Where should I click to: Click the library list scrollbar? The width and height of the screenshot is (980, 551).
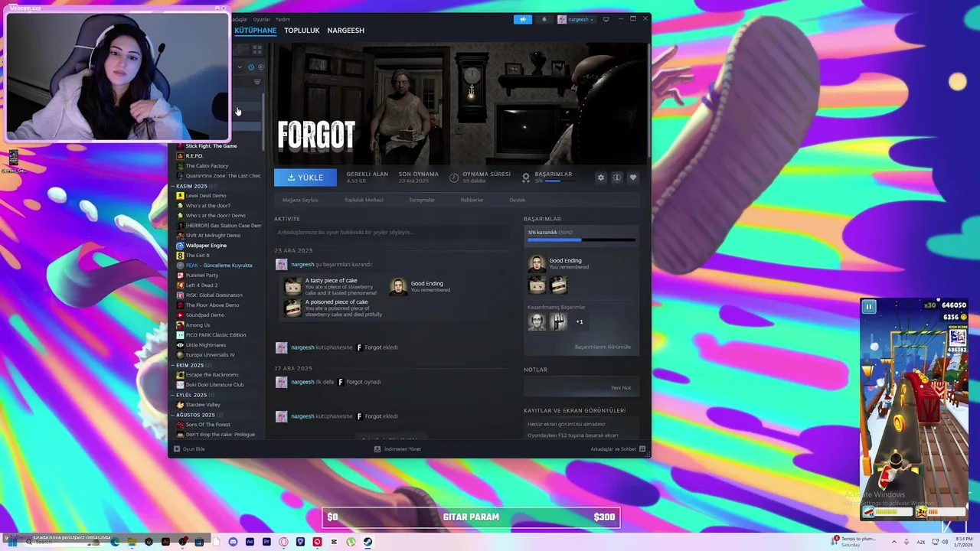[264, 122]
